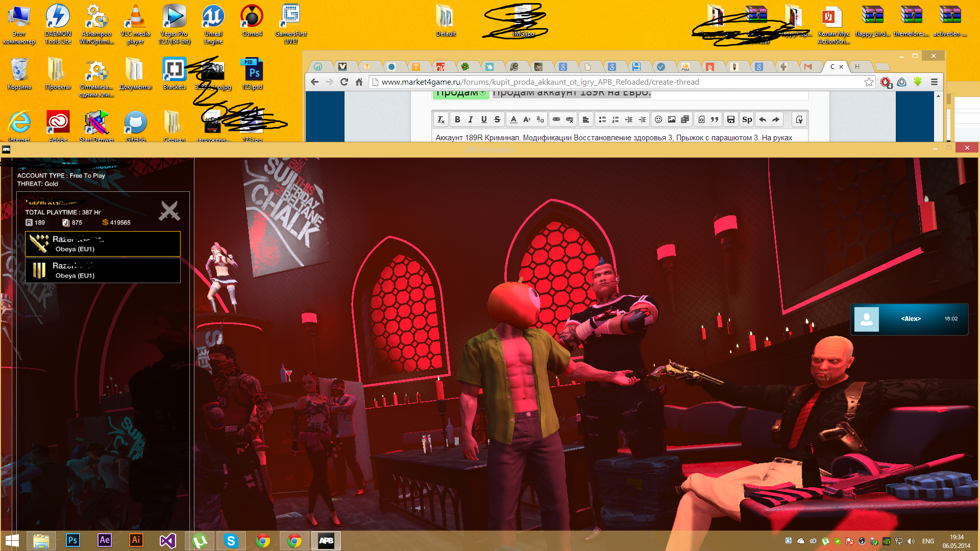The width and height of the screenshot is (980, 551).
Task: Insert a bulleted list in the editor
Action: [602, 119]
